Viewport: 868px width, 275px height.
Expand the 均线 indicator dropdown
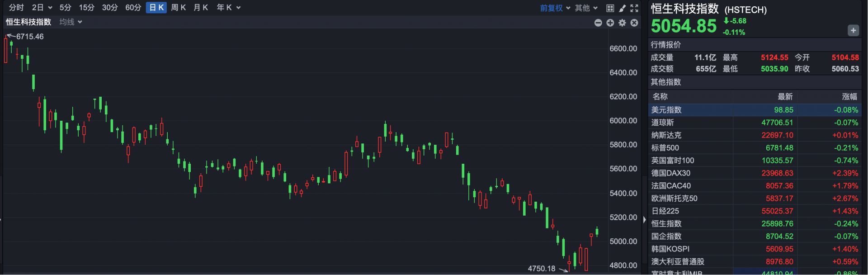click(x=71, y=22)
